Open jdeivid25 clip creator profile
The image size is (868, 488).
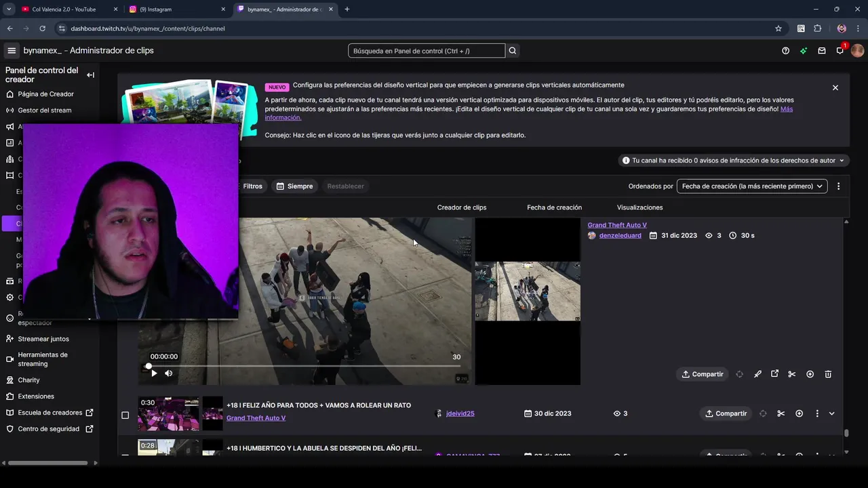tap(460, 413)
